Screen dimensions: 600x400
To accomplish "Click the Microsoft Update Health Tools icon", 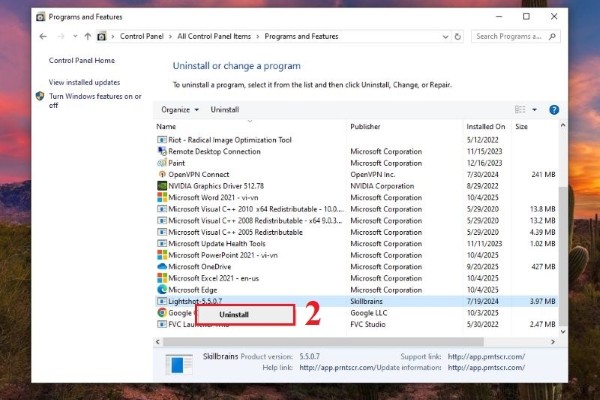I will tap(162, 243).
